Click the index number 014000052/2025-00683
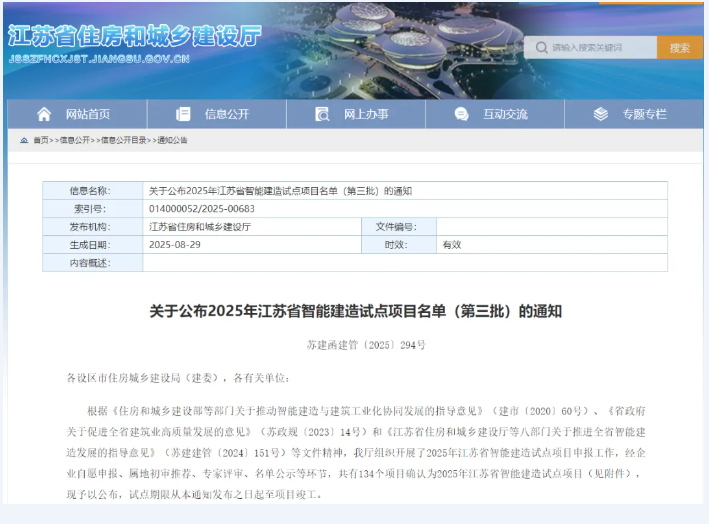This screenshot has height=524, width=709. point(202,208)
